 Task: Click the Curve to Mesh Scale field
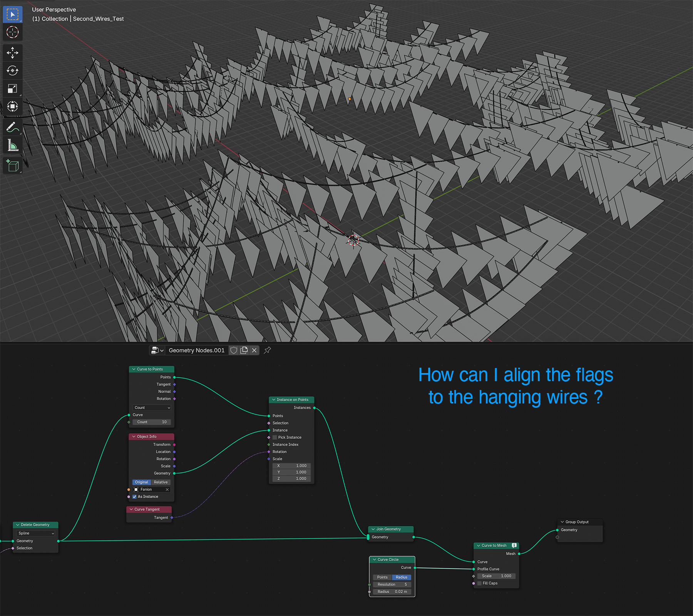[496, 576]
